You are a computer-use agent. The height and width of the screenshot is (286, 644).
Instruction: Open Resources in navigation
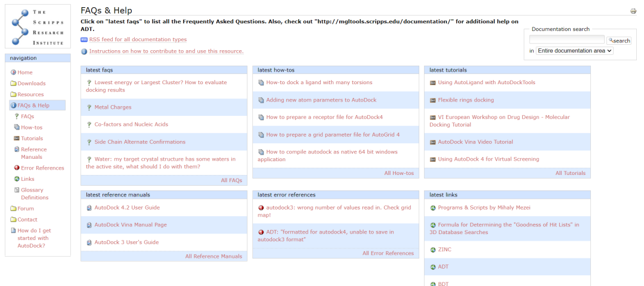tap(30, 95)
